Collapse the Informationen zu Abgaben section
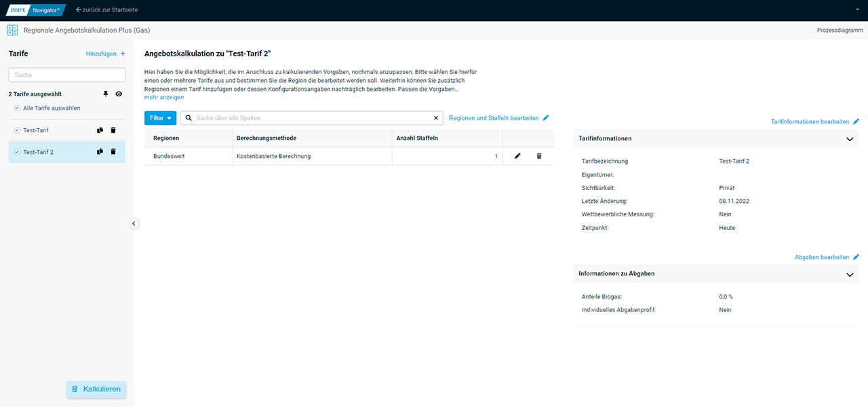 point(850,275)
